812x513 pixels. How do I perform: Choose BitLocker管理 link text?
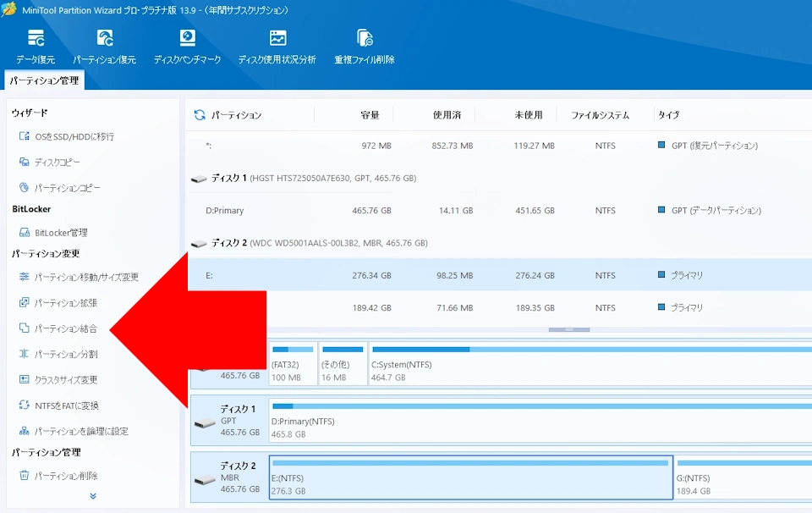pos(61,233)
